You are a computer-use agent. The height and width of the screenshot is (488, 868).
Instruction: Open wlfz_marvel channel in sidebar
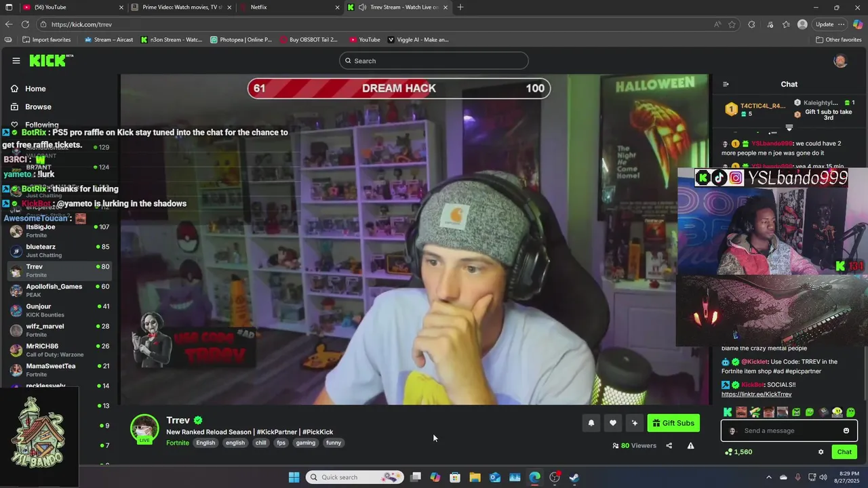(59, 330)
